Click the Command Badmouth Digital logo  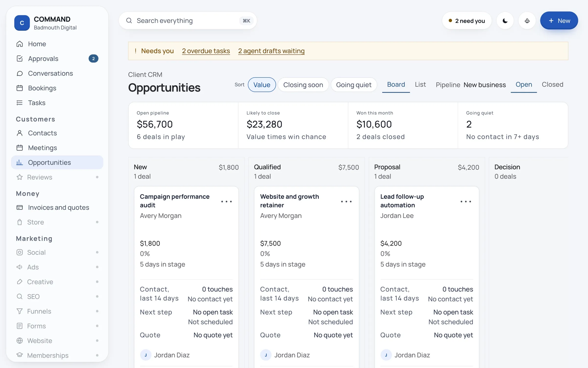pos(22,23)
